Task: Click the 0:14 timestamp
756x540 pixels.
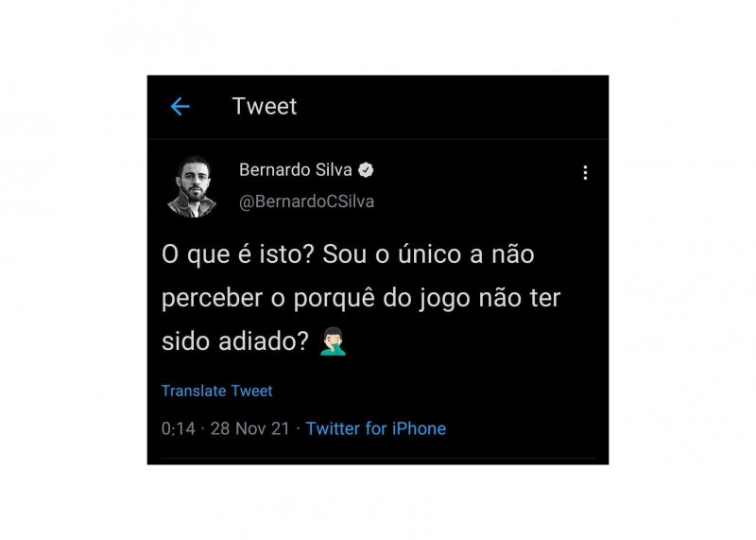Action: click(178, 428)
